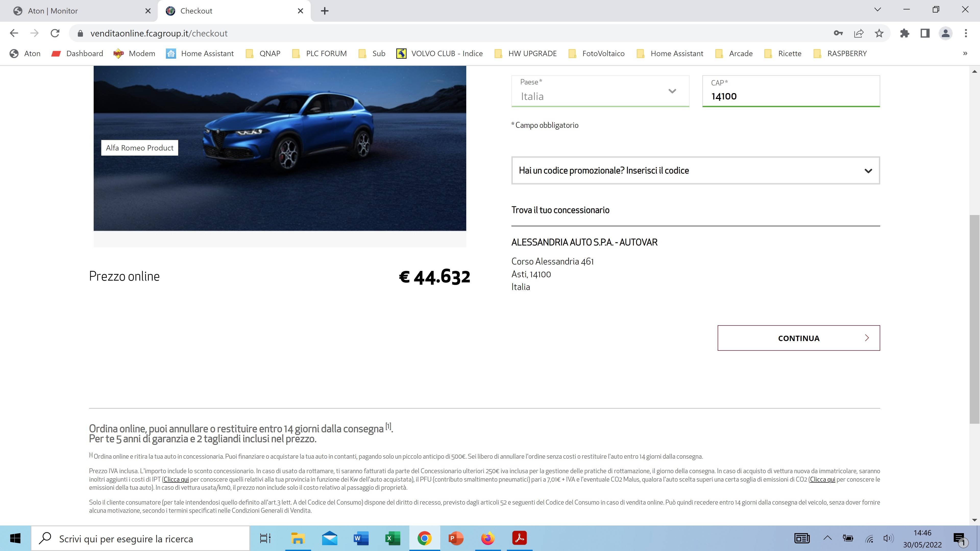Open PowerPoint from the taskbar
Screen dimensions: 980x551
point(456,539)
